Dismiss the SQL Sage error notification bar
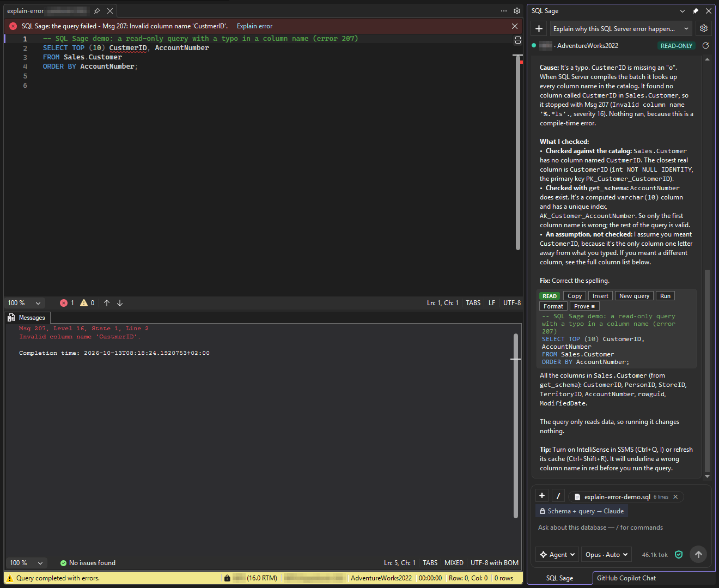The height and width of the screenshot is (588, 719). click(x=515, y=26)
